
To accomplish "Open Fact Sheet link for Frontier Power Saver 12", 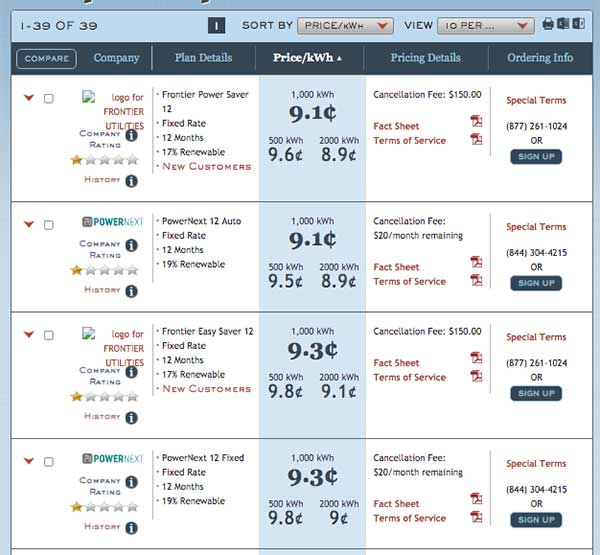I will coord(396,126).
